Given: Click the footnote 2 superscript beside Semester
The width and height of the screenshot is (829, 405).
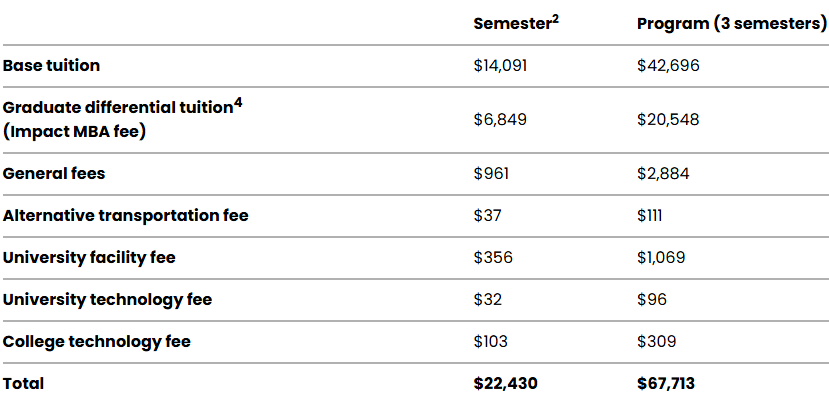Looking at the screenshot, I should [555, 18].
